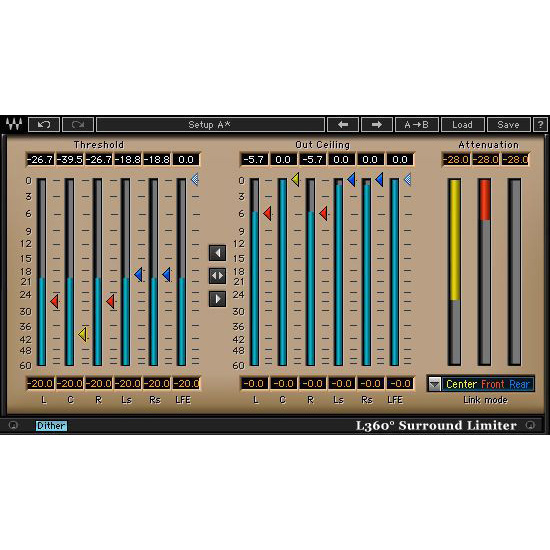Click C out ceiling value 0.0

(x=283, y=160)
